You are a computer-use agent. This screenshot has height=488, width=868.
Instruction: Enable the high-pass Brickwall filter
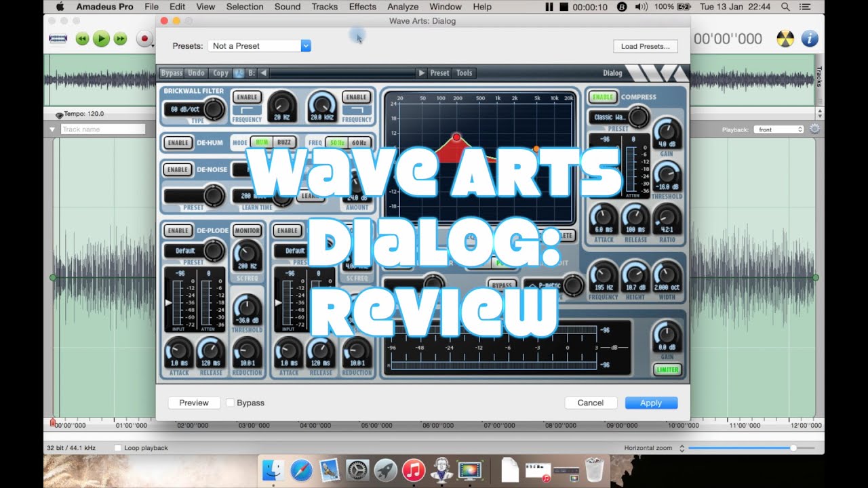pyautogui.click(x=247, y=97)
